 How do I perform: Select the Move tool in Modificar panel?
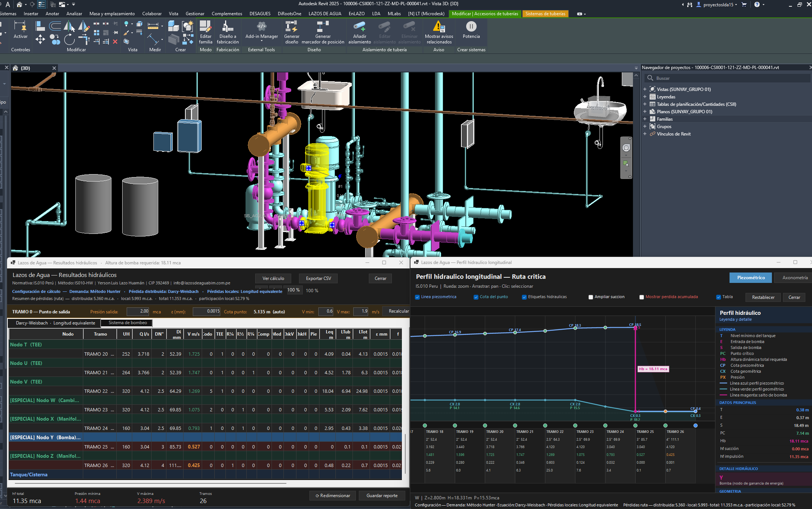40,39
